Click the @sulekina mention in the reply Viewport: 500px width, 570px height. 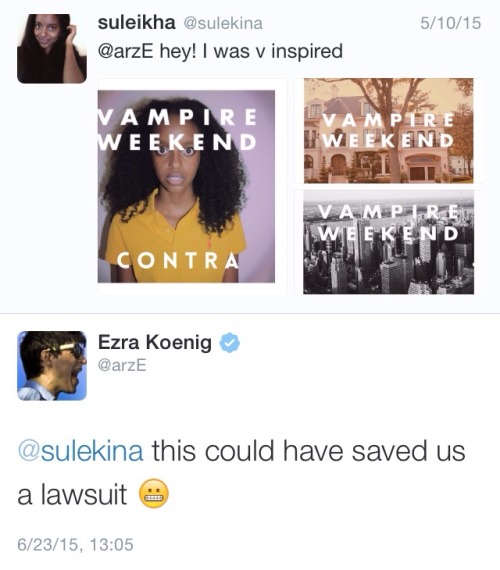click(80, 451)
